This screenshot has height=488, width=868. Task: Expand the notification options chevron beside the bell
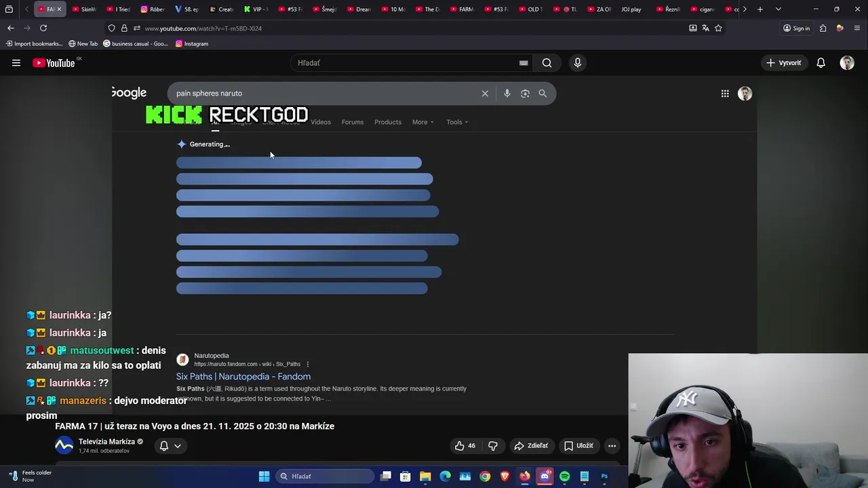point(178,445)
